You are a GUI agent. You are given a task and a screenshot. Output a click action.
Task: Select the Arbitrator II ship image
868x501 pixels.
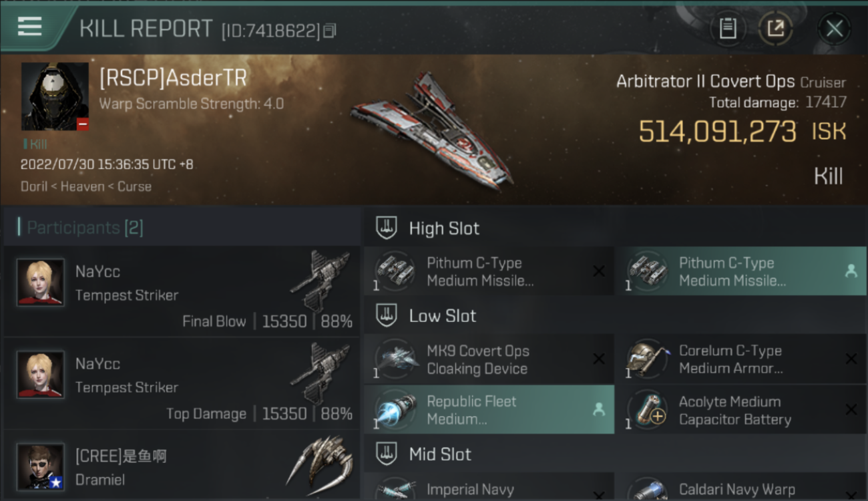432,130
